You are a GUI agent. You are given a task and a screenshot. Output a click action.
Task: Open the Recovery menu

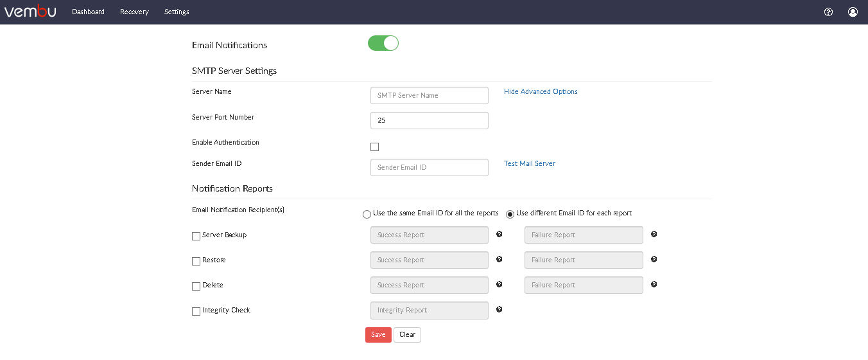tap(134, 12)
